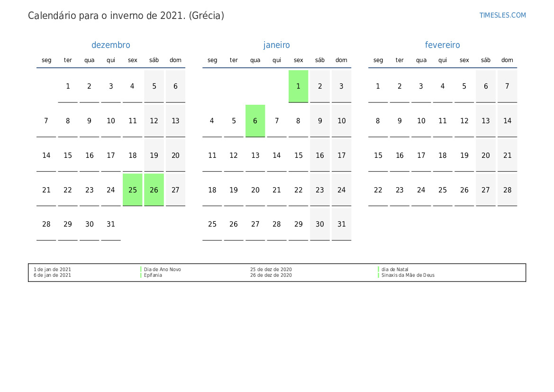The width and height of the screenshot is (554, 392).
Task: Select day 17 in fevereiro
Action: (x=421, y=155)
